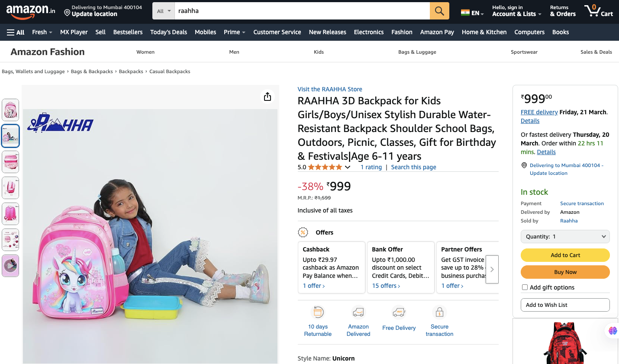
Task: Click the Amazon.in logo
Action: (31, 12)
